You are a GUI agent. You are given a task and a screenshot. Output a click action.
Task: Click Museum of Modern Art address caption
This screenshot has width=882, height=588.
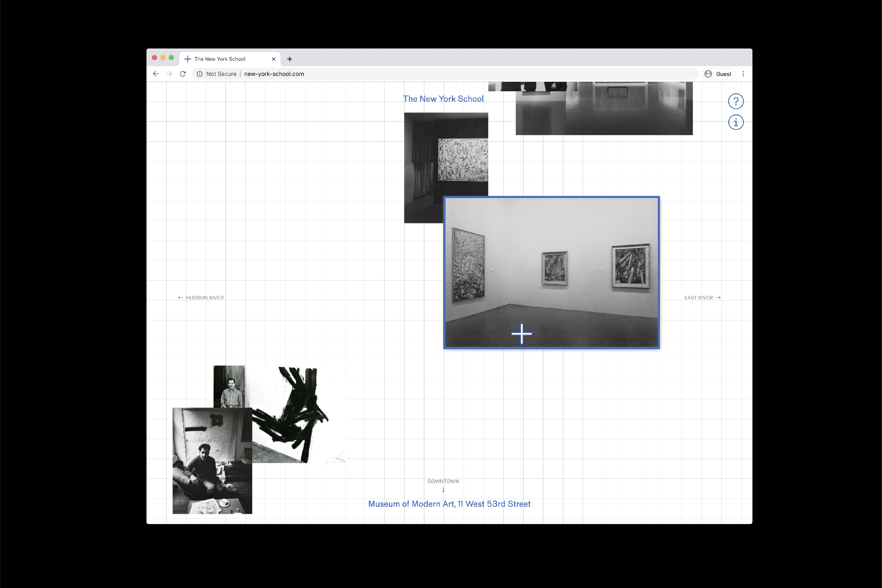(449, 504)
